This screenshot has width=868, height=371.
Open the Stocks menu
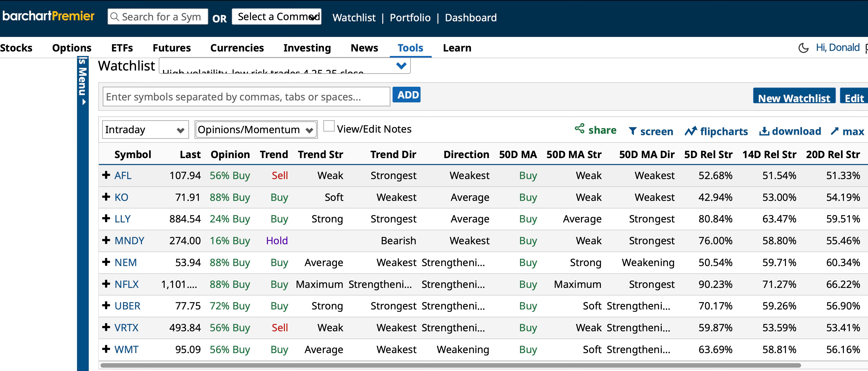point(16,48)
